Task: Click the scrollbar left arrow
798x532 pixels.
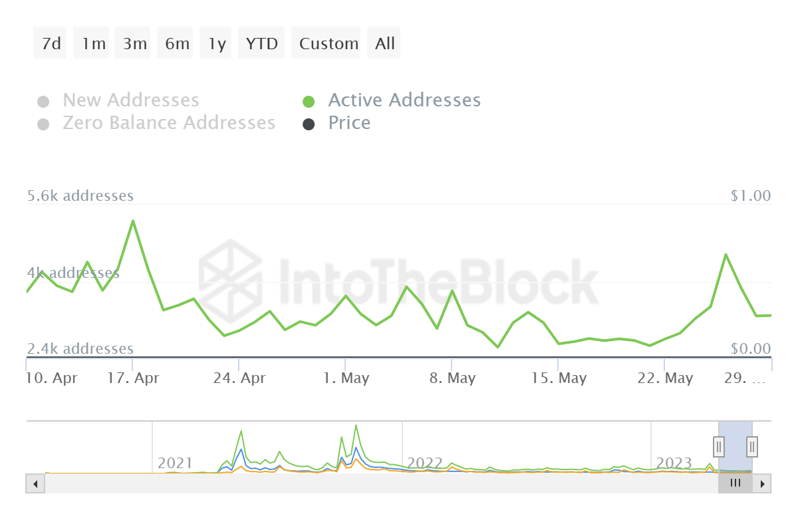Action: [35, 483]
